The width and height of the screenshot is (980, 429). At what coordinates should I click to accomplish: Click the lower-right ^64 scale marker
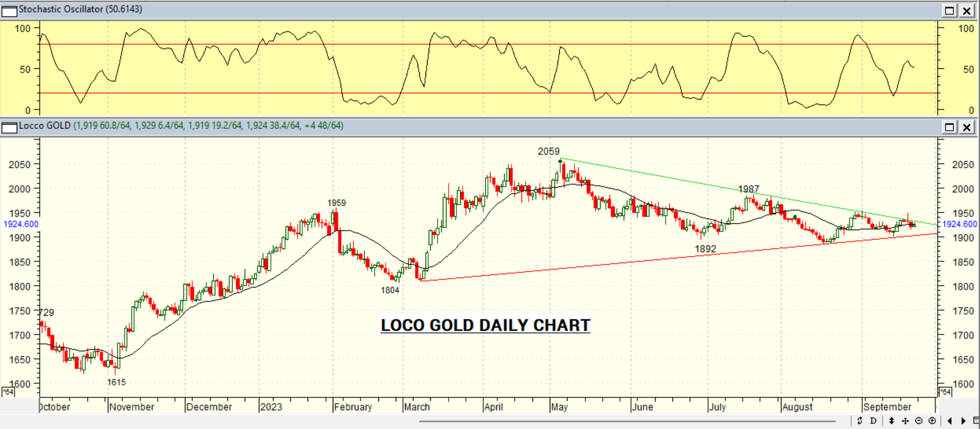944,392
